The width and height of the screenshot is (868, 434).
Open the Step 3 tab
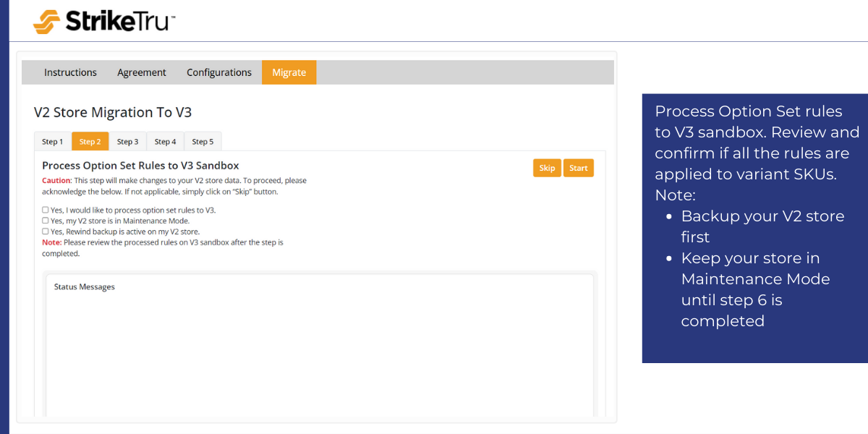pos(127,142)
